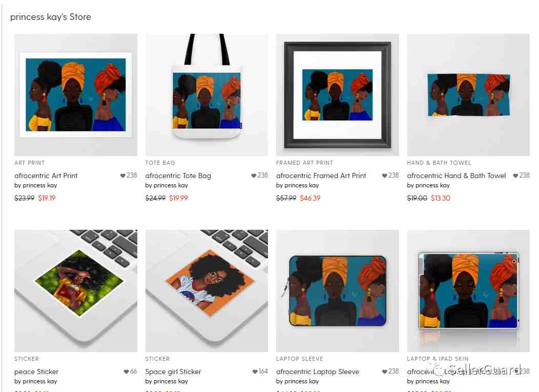Viewport: 539px width, 392px height.
Task: Like the afrocentric Art Print heart icon
Action: point(123,176)
